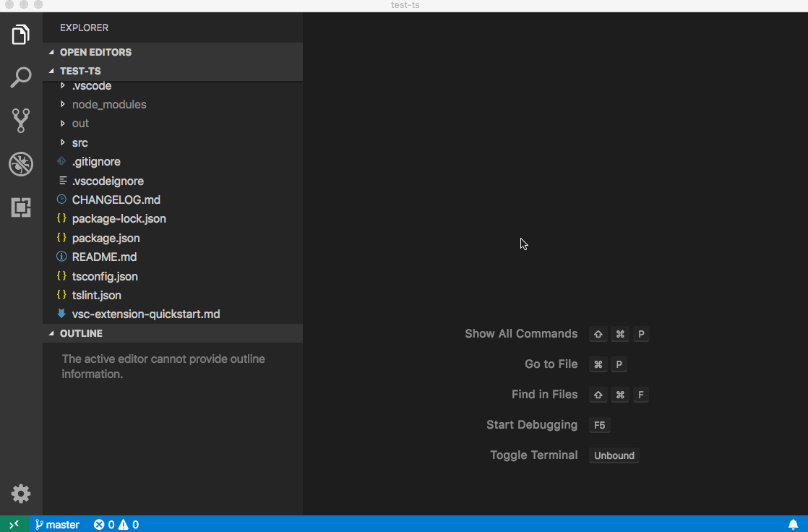Open the Extensions icon
The image size is (808, 532).
click(21, 207)
